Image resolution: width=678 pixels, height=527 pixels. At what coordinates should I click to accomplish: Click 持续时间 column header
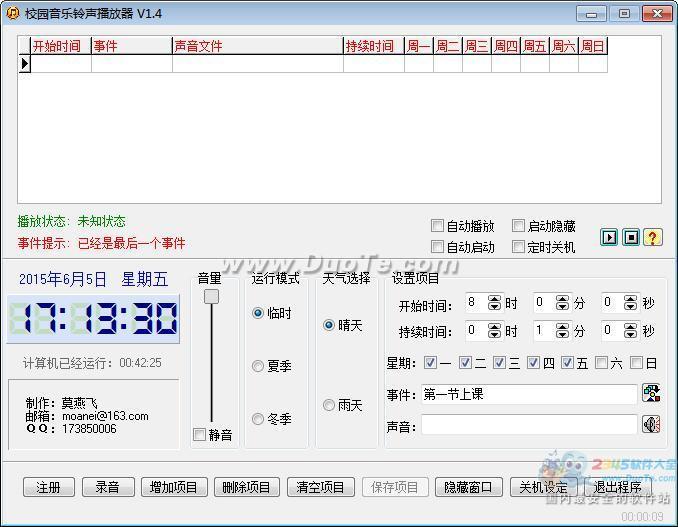pos(374,46)
